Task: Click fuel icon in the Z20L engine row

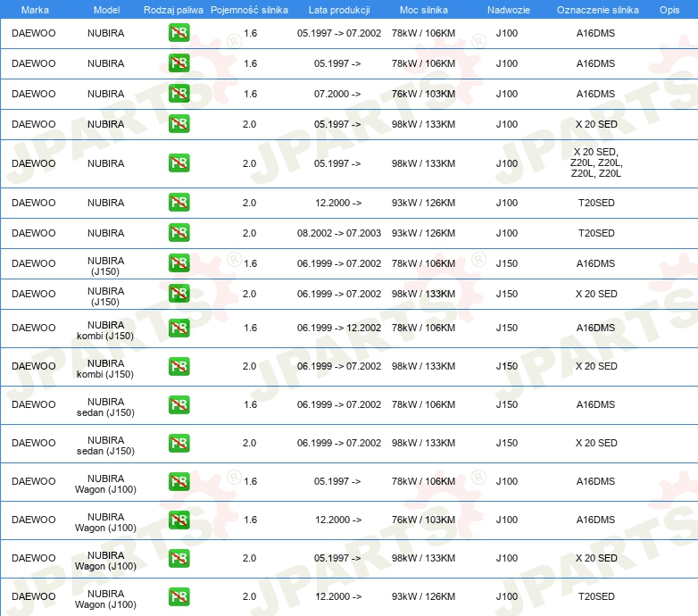Action: pos(179,162)
